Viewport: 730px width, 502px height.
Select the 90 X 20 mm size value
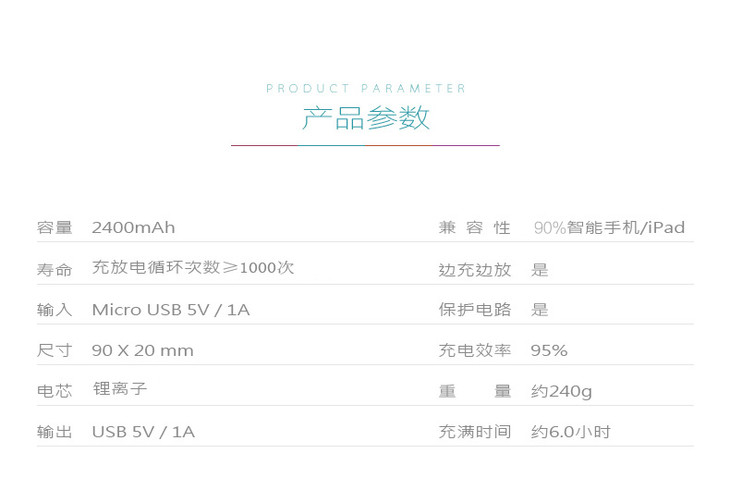coord(142,351)
